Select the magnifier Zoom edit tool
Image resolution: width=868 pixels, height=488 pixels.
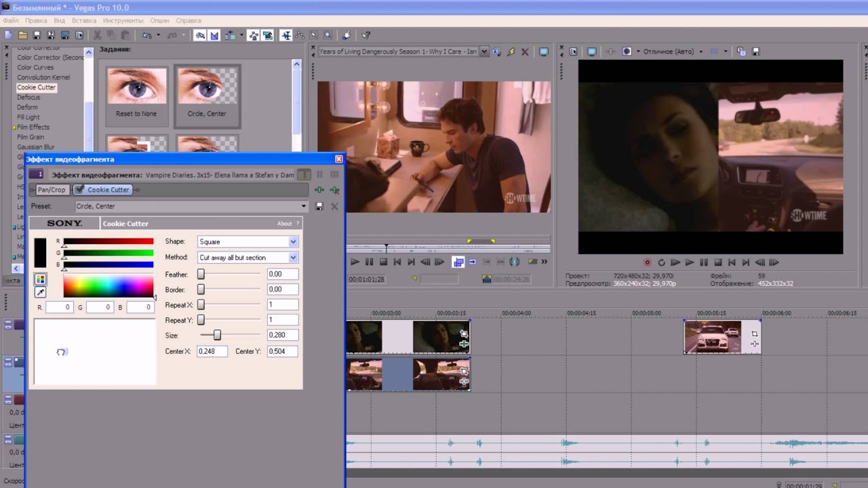pos(328,35)
